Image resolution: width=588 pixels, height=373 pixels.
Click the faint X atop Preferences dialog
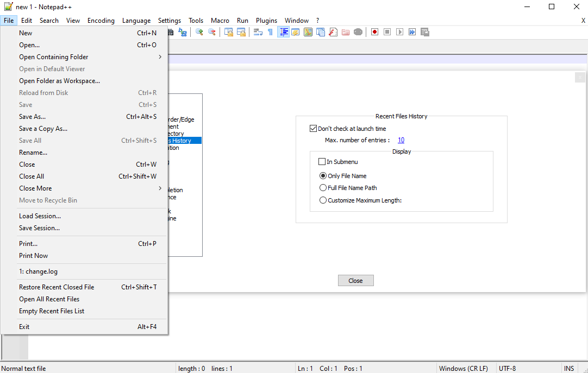tap(580, 78)
